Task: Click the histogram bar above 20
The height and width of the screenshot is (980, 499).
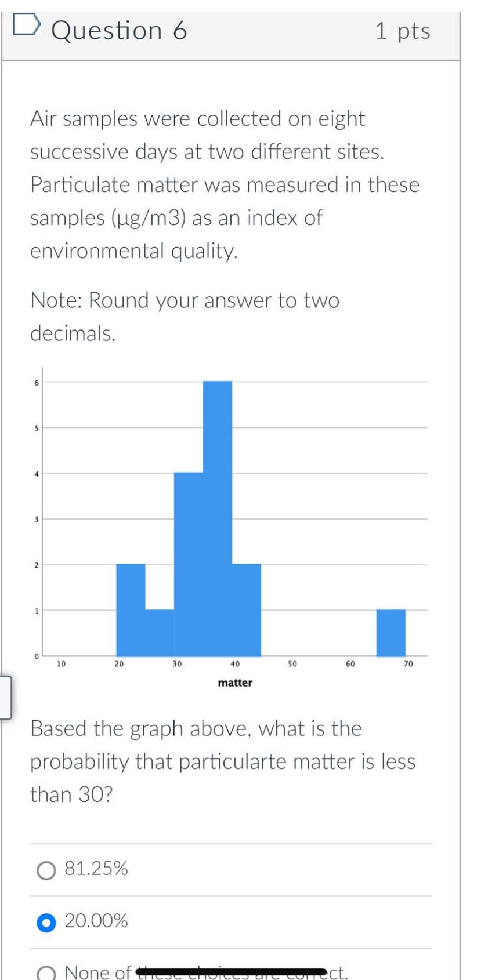Action: click(x=131, y=609)
